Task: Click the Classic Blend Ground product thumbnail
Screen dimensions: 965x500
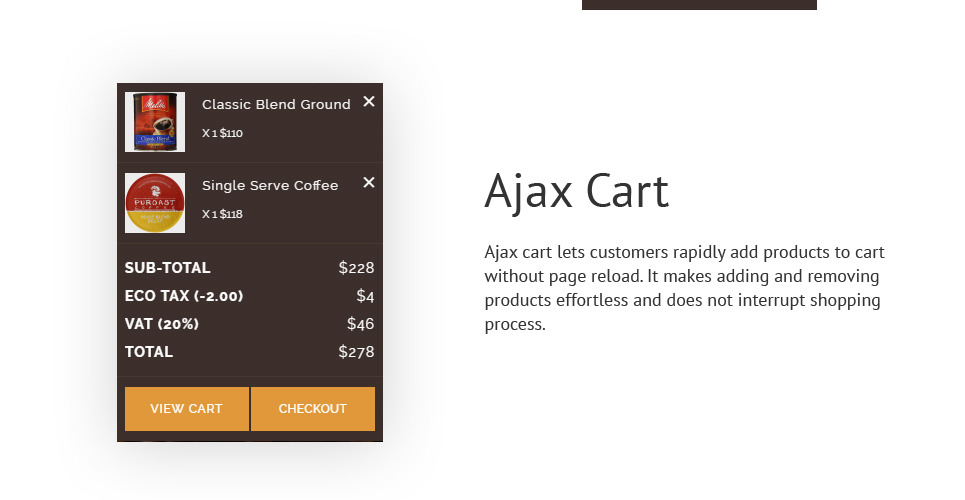Action: [x=155, y=122]
